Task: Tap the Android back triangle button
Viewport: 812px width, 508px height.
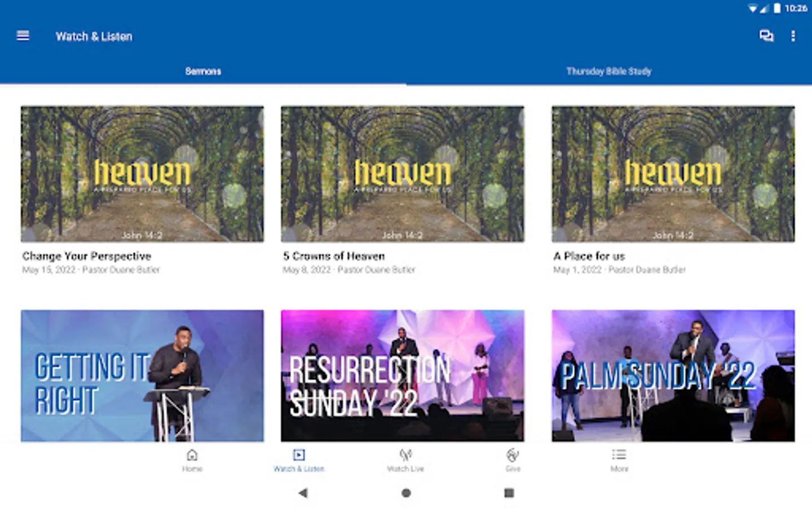Action: (303, 493)
